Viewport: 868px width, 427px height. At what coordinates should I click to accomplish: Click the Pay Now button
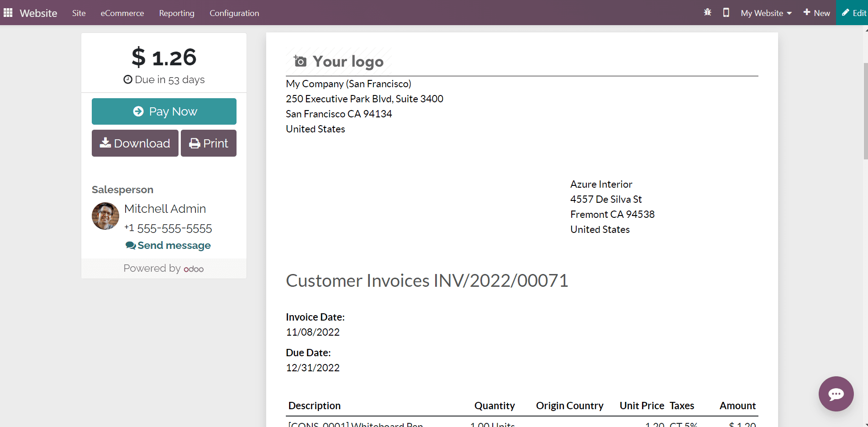pos(164,111)
